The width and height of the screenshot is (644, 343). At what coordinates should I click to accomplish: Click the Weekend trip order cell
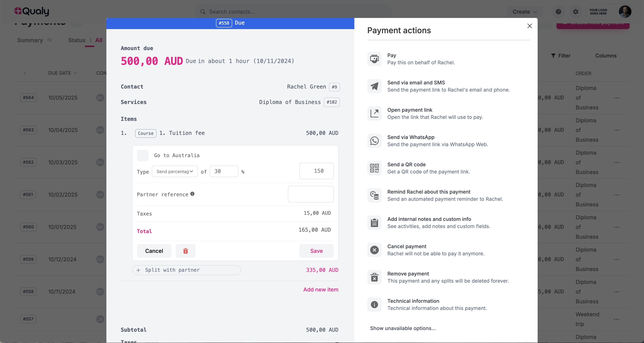click(587, 319)
